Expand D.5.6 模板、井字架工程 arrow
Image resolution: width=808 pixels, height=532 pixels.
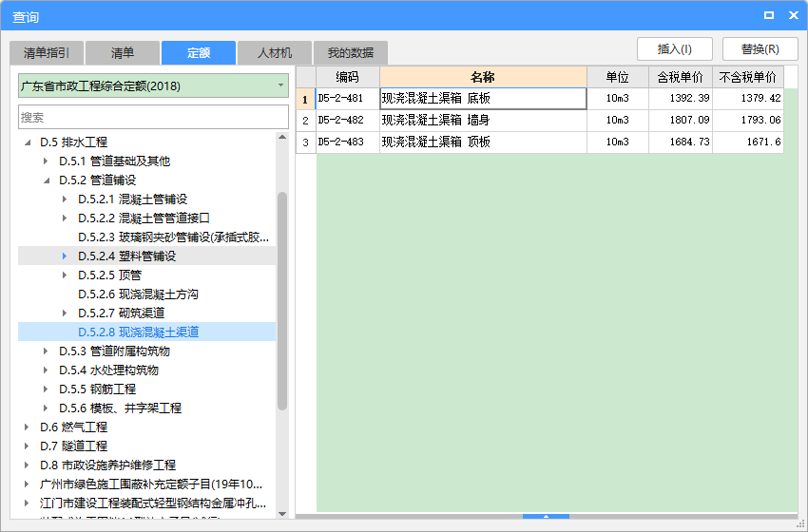click(46, 408)
